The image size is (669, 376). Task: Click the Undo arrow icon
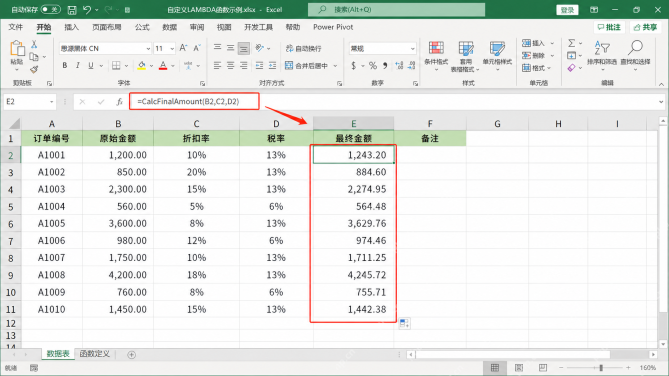point(87,9)
